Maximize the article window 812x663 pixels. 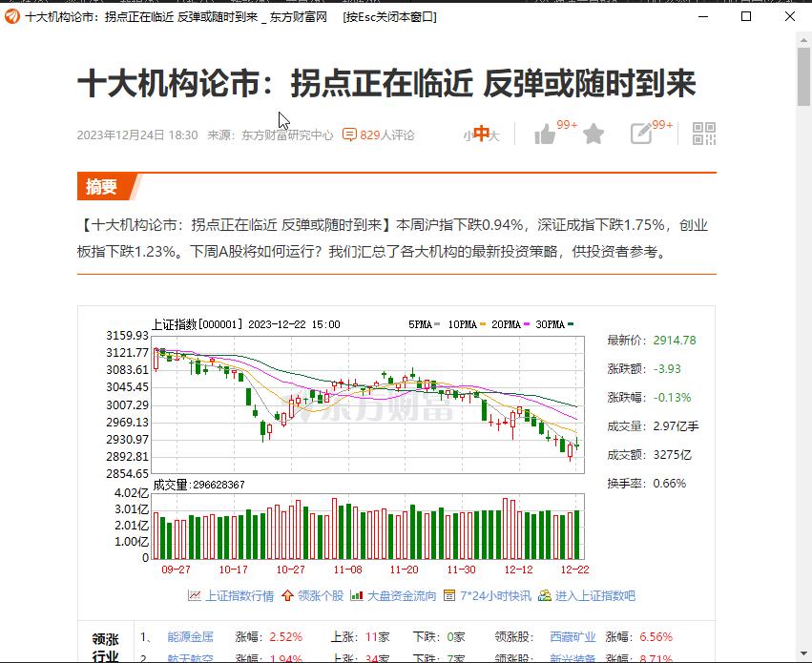coord(746,16)
